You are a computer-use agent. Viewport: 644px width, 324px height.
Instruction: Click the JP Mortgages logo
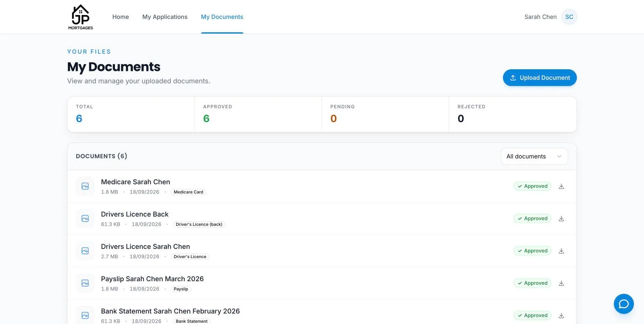click(x=80, y=17)
